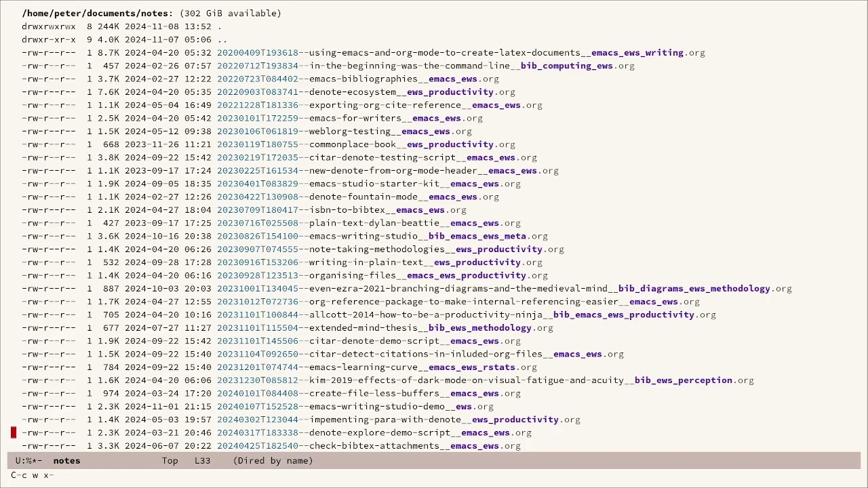The image size is (868, 488).
Task: Open emacs-bibliographies org file
Action: (x=358, y=79)
